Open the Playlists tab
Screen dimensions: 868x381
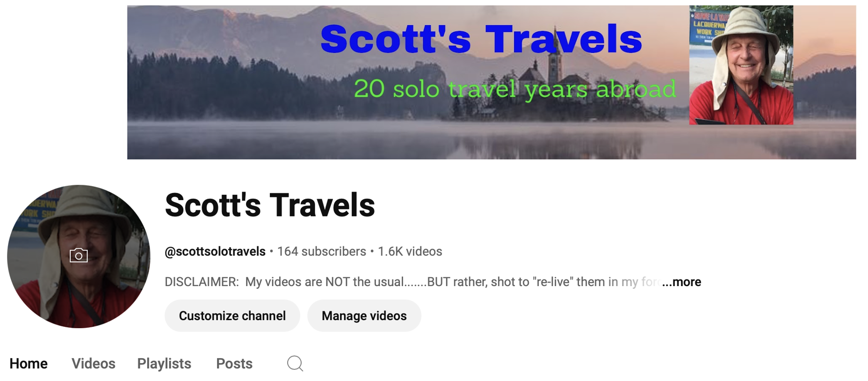click(164, 363)
